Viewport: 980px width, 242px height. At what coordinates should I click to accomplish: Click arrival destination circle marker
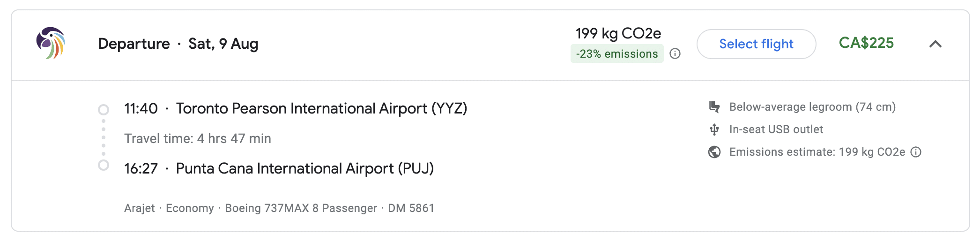(104, 166)
